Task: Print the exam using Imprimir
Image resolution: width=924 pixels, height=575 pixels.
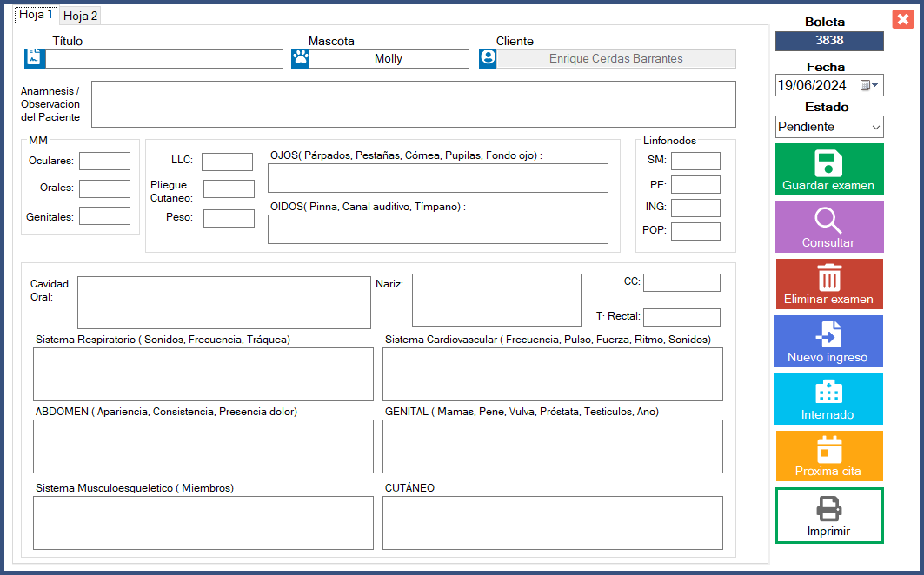Action: [829, 515]
